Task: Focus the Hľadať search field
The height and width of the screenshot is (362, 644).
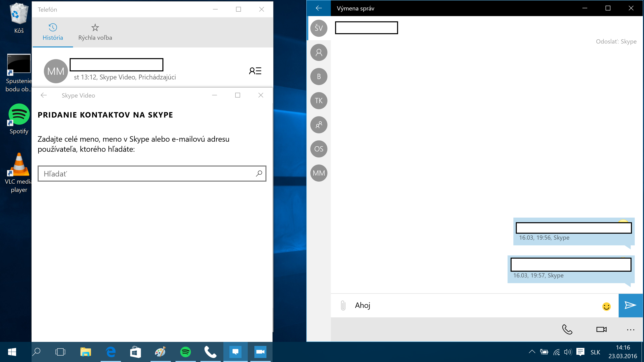Action: point(152,174)
